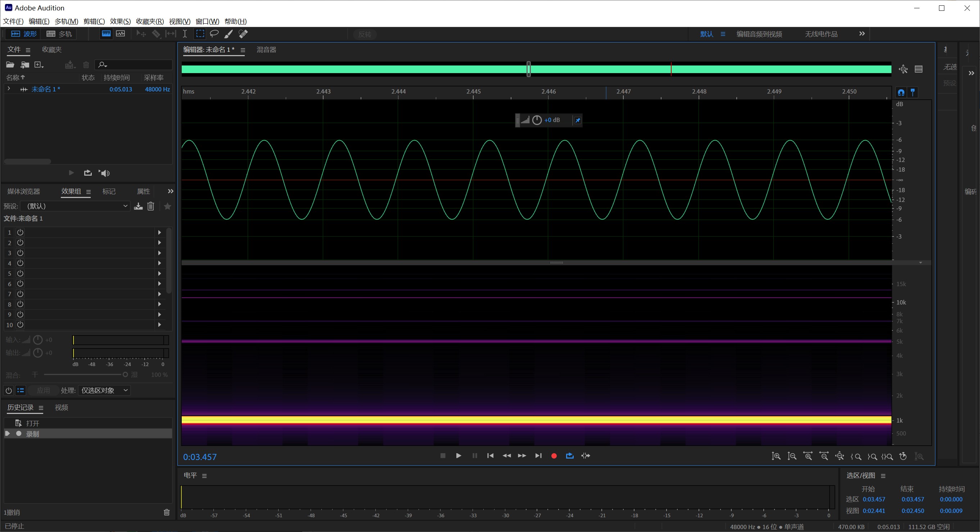
Task: Select 编辑音频到视频 workspace
Action: [759, 34]
